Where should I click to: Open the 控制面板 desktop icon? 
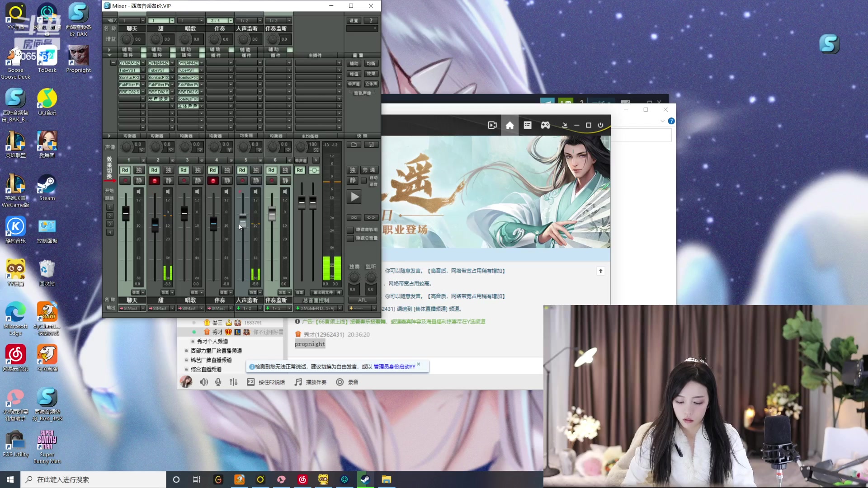pyautogui.click(x=47, y=230)
